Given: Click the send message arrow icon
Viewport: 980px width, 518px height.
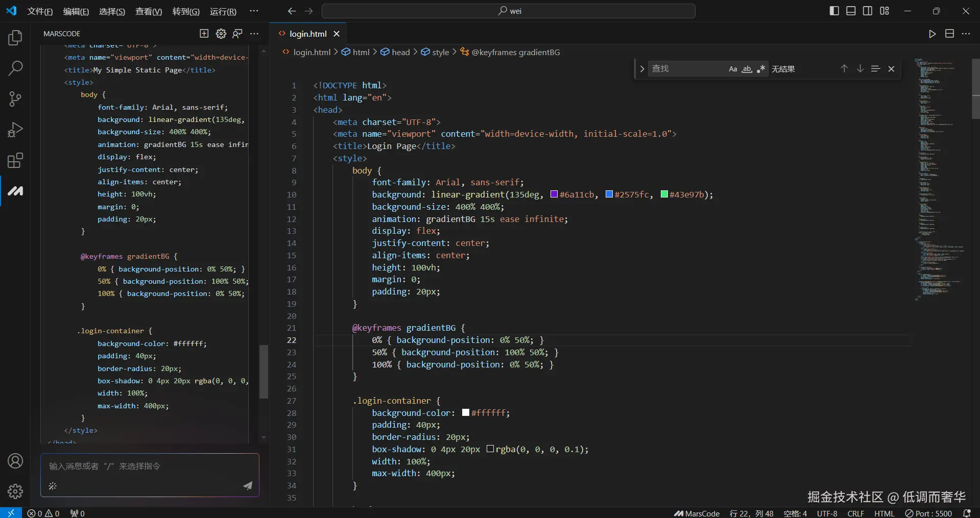Looking at the screenshot, I should 248,485.
